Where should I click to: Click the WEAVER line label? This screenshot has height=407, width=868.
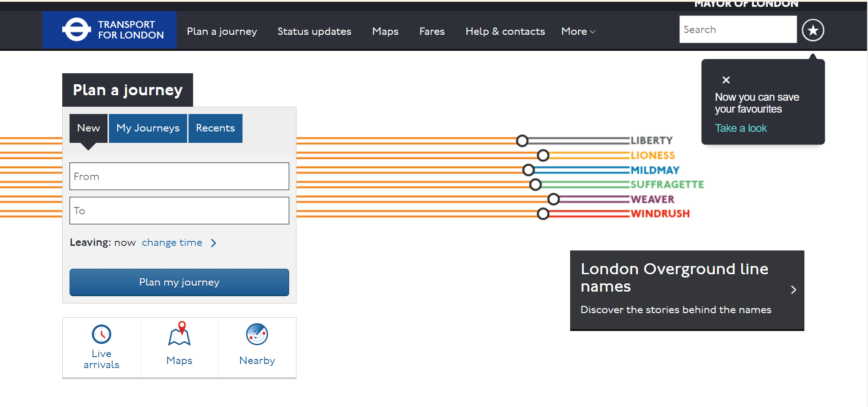(x=652, y=199)
